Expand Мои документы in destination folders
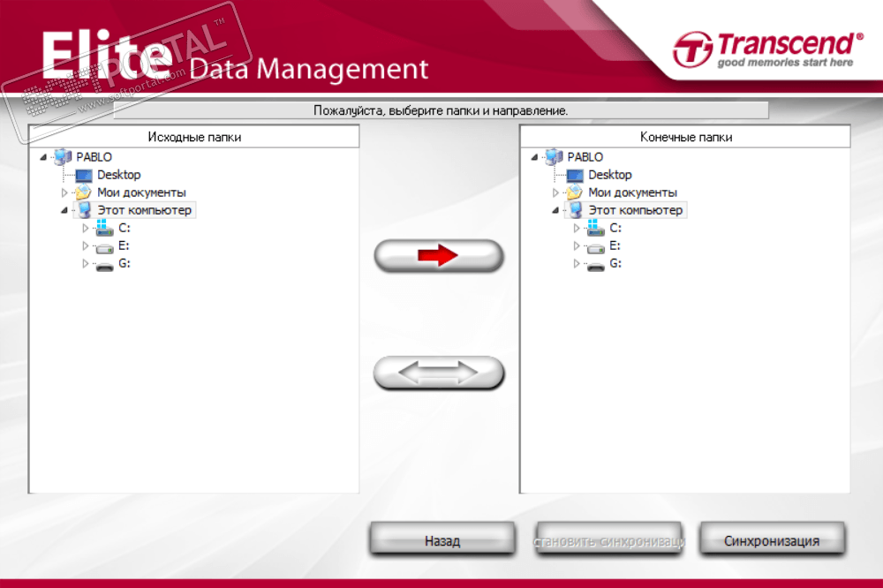The image size is (883, 588). point(555,192)
